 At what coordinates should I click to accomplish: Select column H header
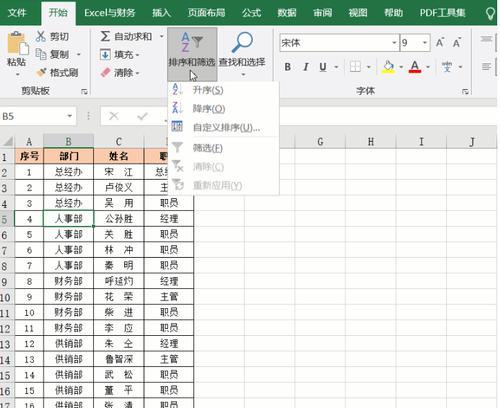point(371,142)
